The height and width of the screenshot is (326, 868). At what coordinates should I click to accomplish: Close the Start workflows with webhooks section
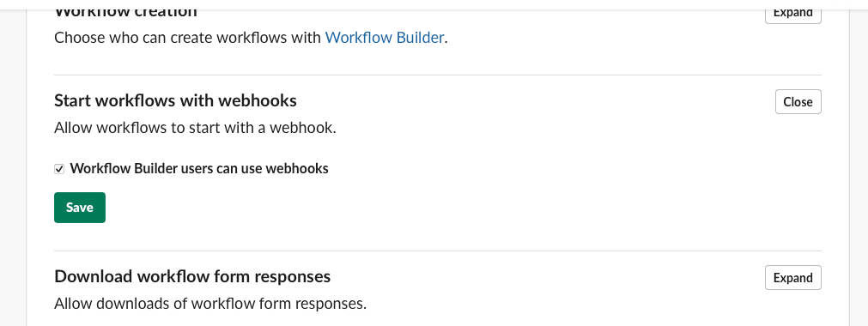coord(798,102)
